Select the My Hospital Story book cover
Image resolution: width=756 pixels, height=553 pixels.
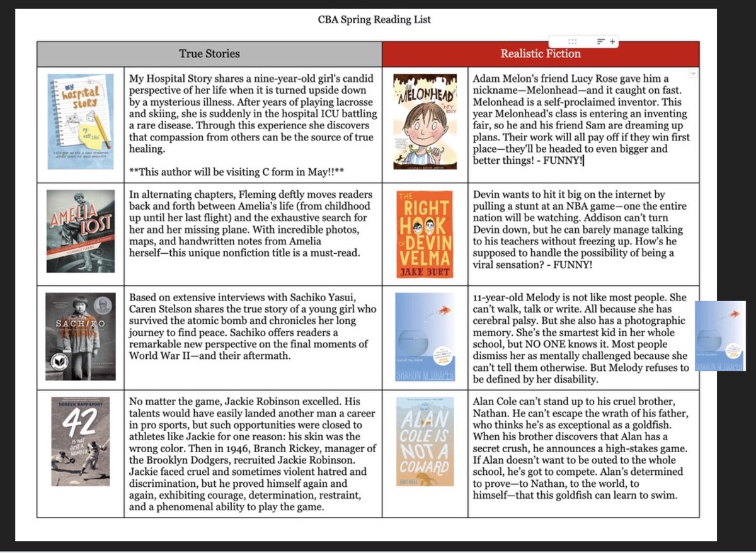point(81,122)
